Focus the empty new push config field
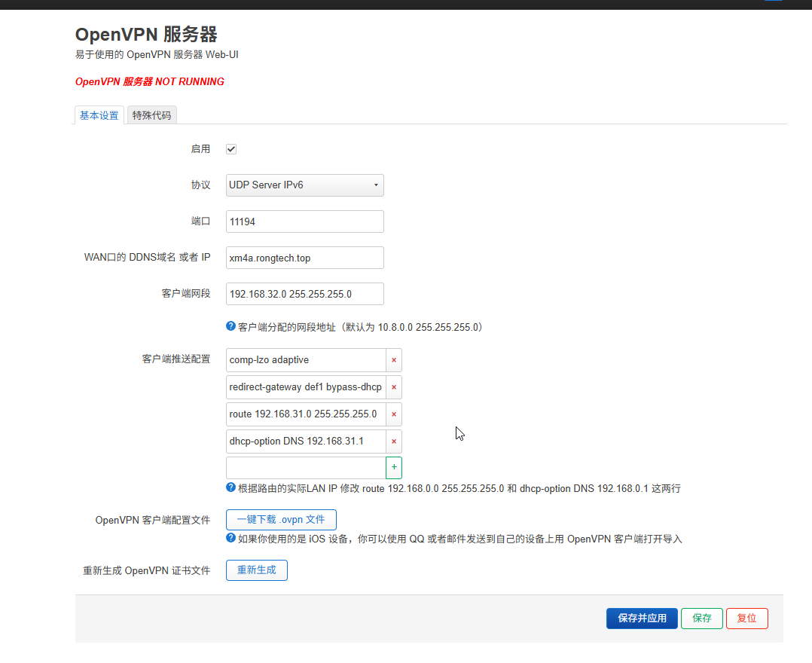The height and width of the screenshot is (663, 812). click(306, 468)
